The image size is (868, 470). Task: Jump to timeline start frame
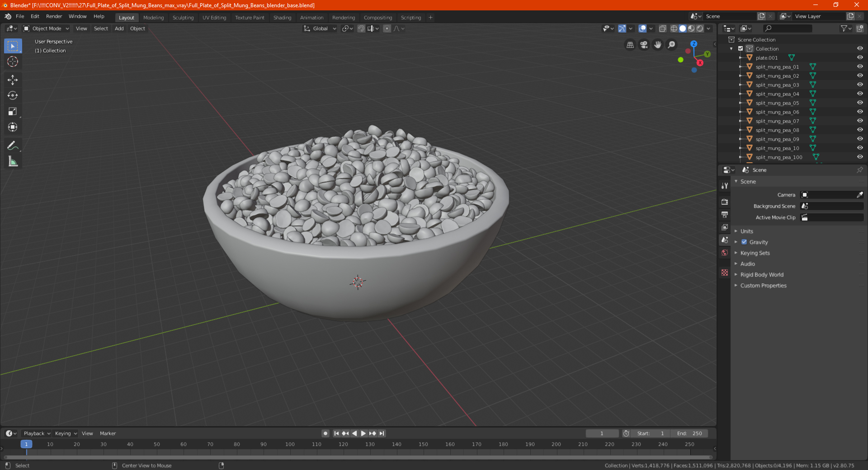tap(336, 433)
